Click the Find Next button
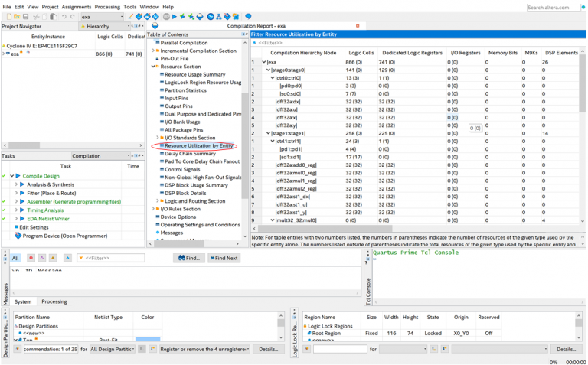Image resolution: width=588 pixels, height=365 pixels. (x=224, y=259)
